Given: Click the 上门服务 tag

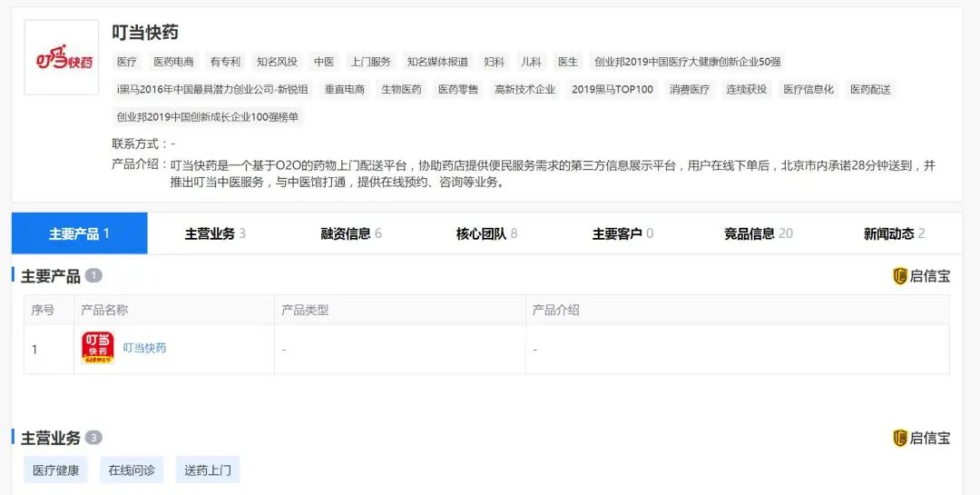Looking at the screenshot, I should [370, 62].
